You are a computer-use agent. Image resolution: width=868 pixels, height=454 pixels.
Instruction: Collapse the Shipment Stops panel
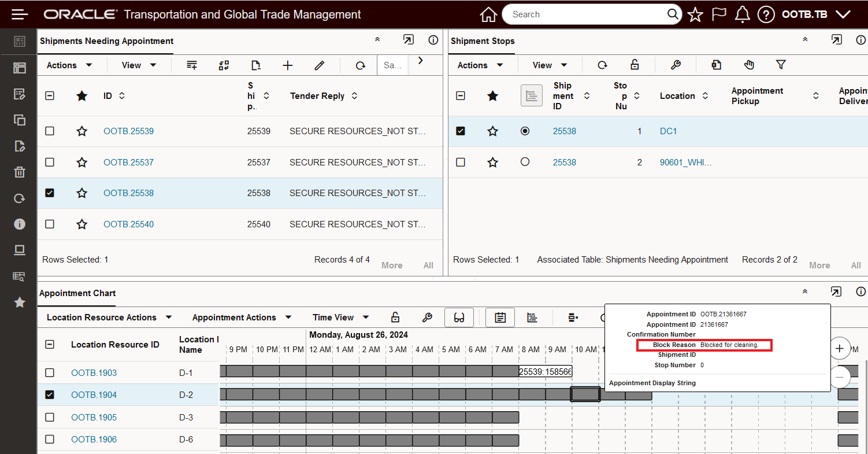click(x=805, y=39)
